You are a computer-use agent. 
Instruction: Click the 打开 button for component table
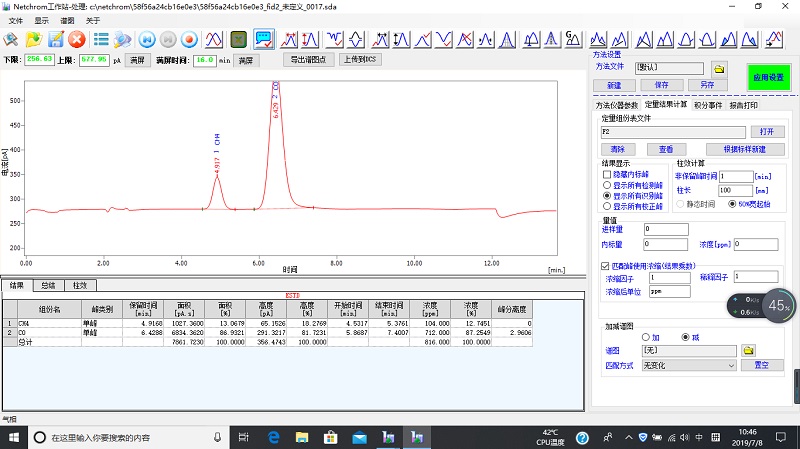click(767, 132)
